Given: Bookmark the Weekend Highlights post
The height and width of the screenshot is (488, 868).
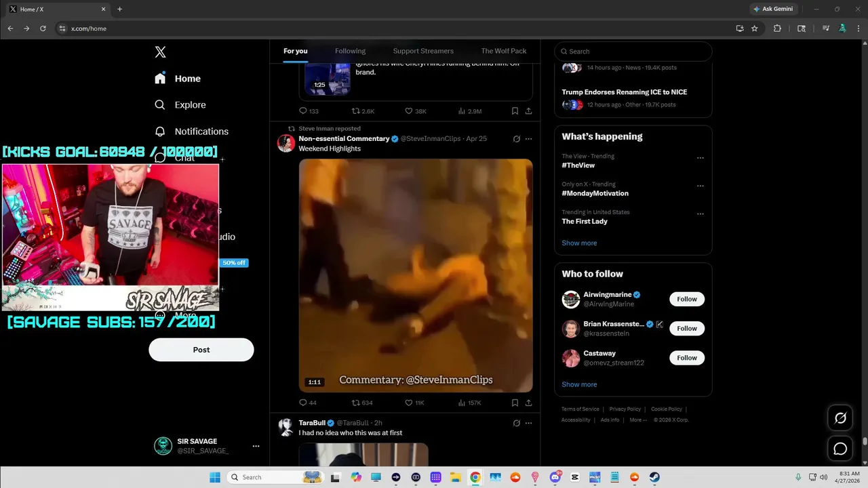Looking at the screenshot, I should (x=515, y=403).
